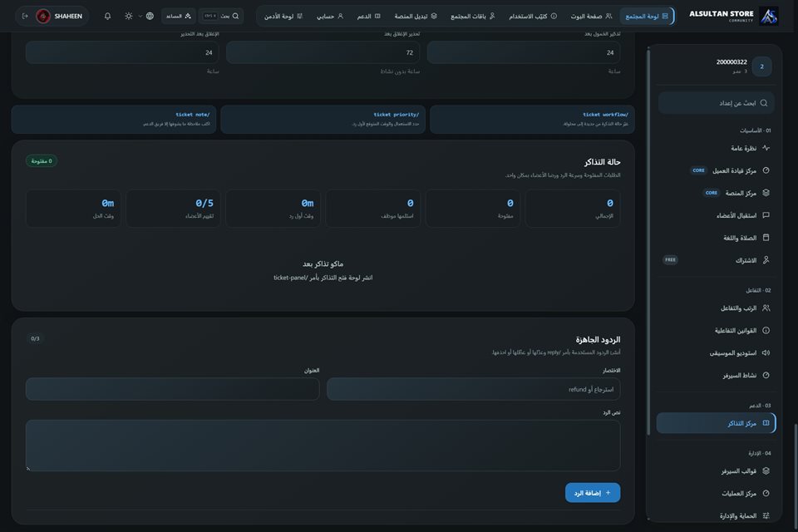Click the 0/3 replies counter badge

click(35, 338)
